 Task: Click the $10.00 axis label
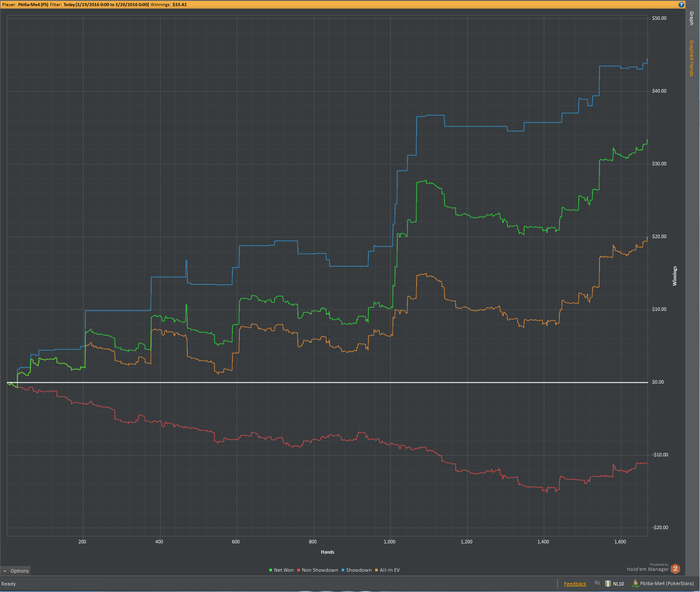pyautogui.click(x=659, y=309)
